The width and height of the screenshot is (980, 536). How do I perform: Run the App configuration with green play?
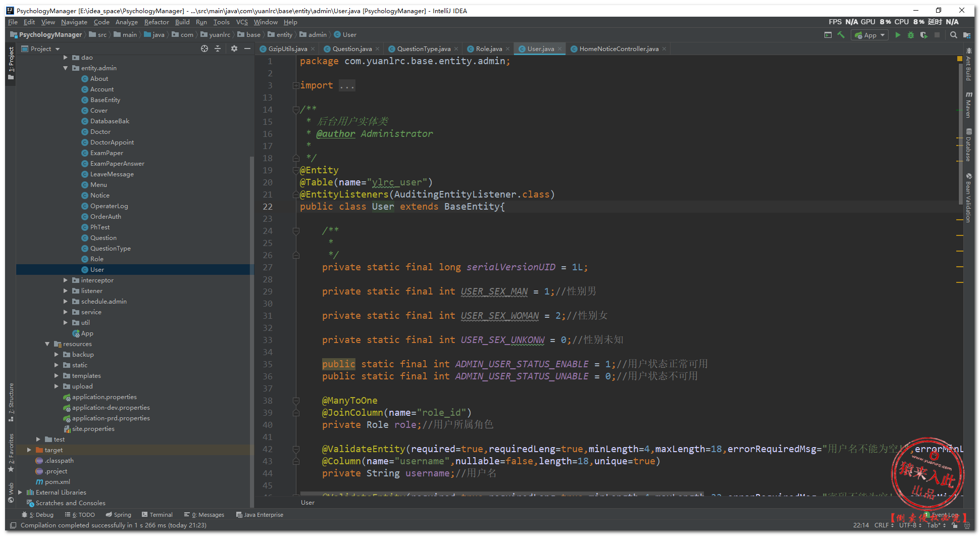click(x=898, y=35)
